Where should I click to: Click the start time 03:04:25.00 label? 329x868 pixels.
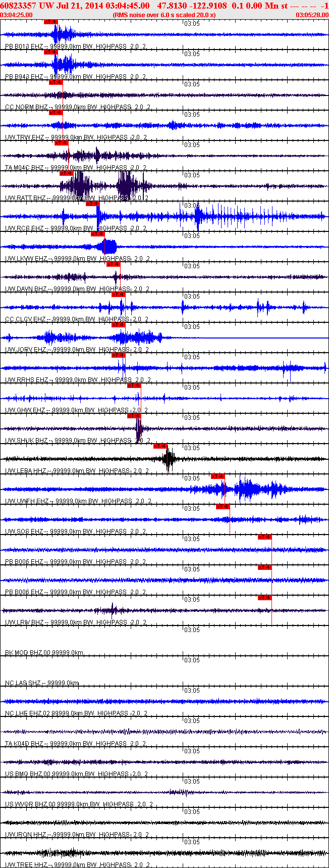[16, 15]
